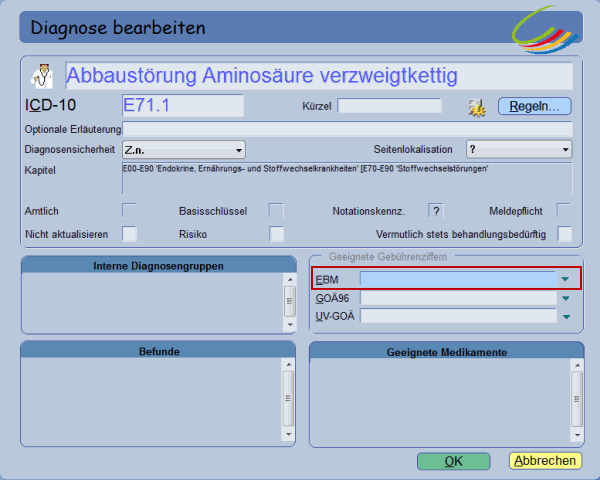The height and width of the screenshot is (480, 600).
Task: Click down arrow in Befunde scrollbar
Action: tap(289, 434)
